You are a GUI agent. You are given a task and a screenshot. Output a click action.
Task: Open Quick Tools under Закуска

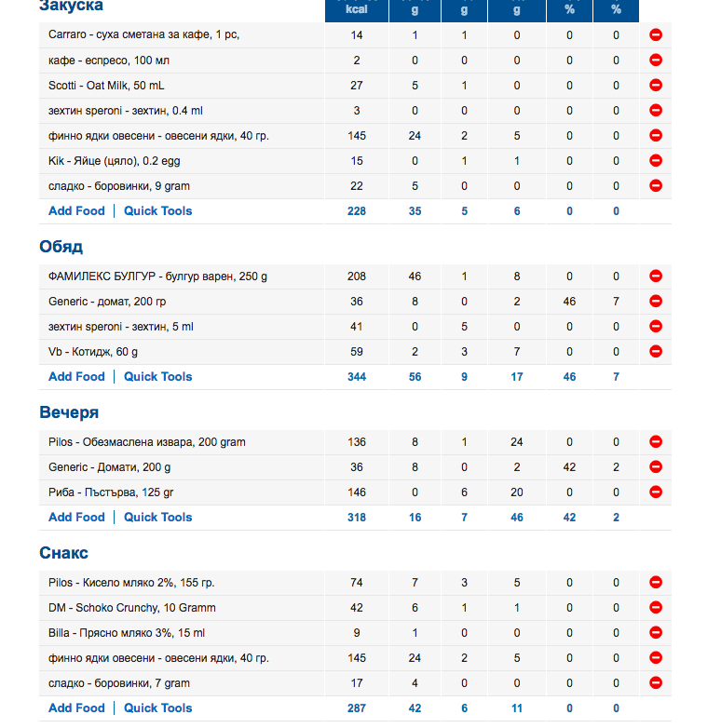point(157,211)
